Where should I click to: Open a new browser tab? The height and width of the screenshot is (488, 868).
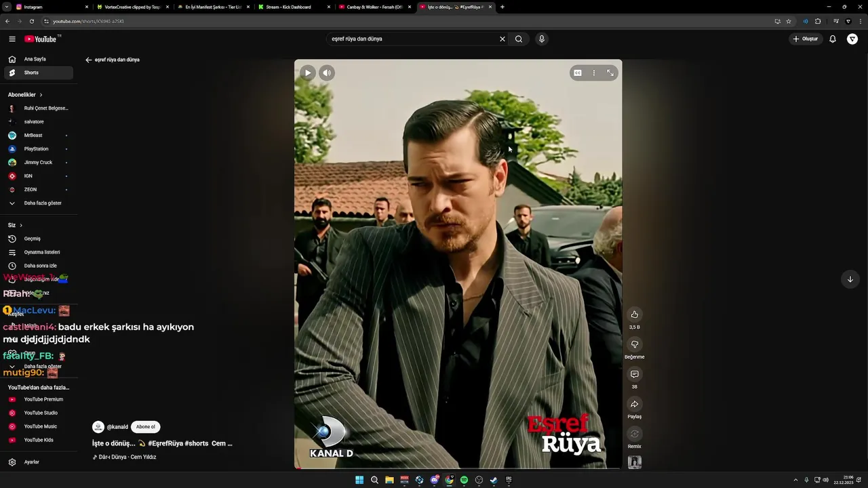click(502, 7)
